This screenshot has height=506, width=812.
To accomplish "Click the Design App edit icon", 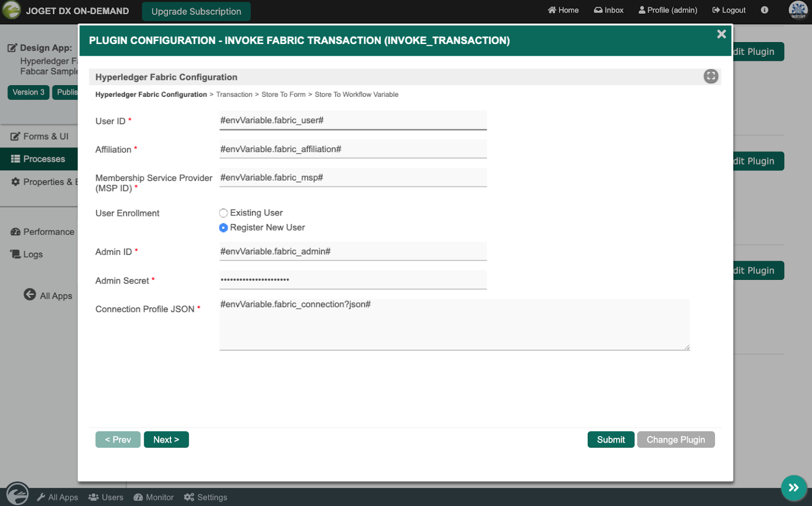I will 12,48.
